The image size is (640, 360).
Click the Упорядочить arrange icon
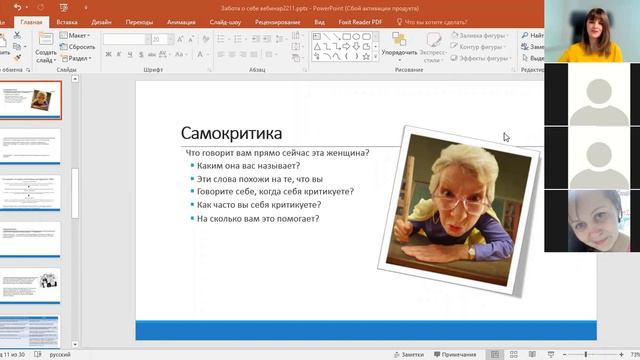pos(399,39)
